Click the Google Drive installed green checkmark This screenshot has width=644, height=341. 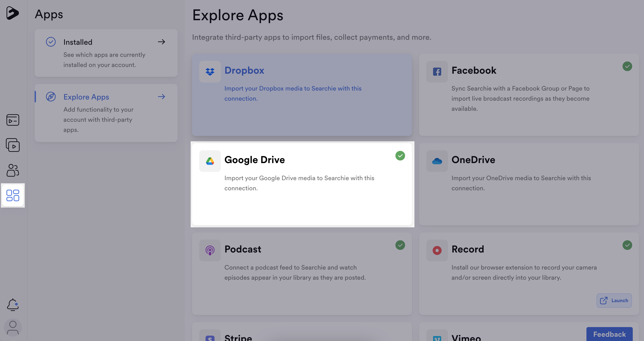(x=400, y=156)
